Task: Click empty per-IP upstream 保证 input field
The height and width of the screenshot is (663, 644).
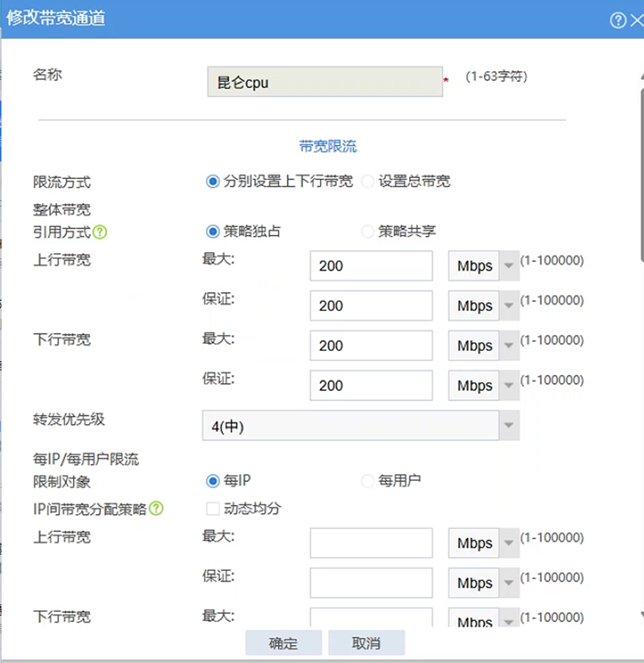Action: tap(371, 583)
